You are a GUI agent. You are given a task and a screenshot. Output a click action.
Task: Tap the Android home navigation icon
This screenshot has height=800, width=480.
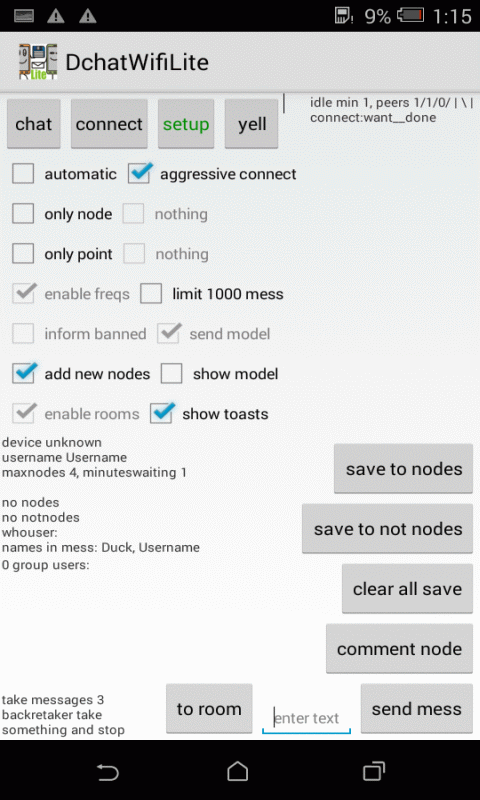[238, 771]
